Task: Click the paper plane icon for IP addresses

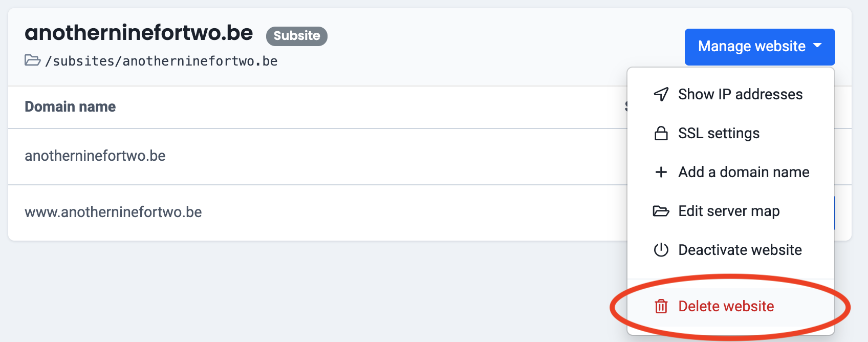Action: coord(661,94)
